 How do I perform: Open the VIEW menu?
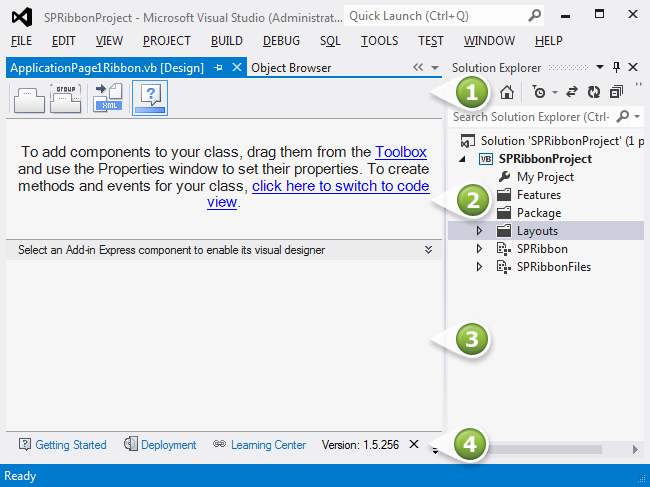click(109, 41)
